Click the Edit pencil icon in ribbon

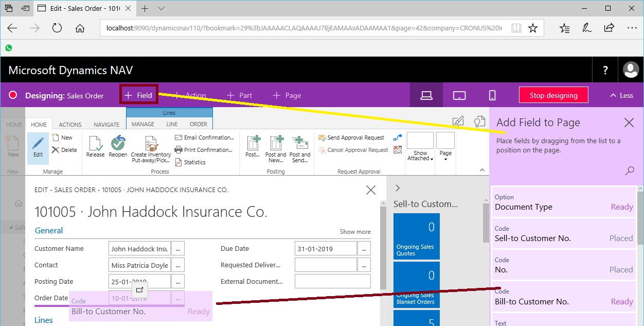pyautogui.click(x=38, y=146)
